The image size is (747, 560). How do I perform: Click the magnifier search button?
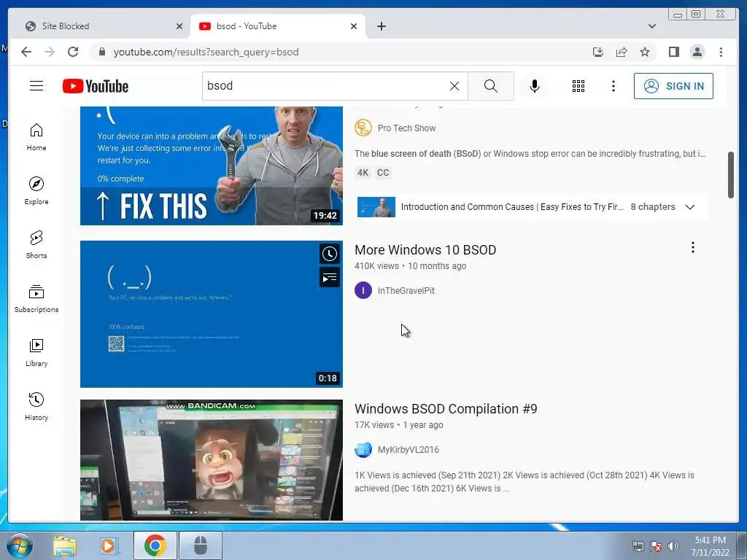click(x=491, y=86)
